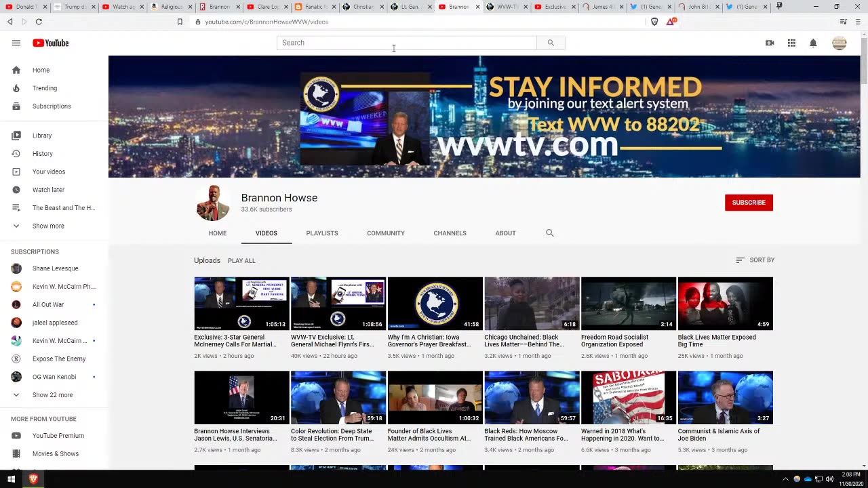Click the browser back arrow
Viewport: 868px width, 488px height.
click(x=10, y=22)
